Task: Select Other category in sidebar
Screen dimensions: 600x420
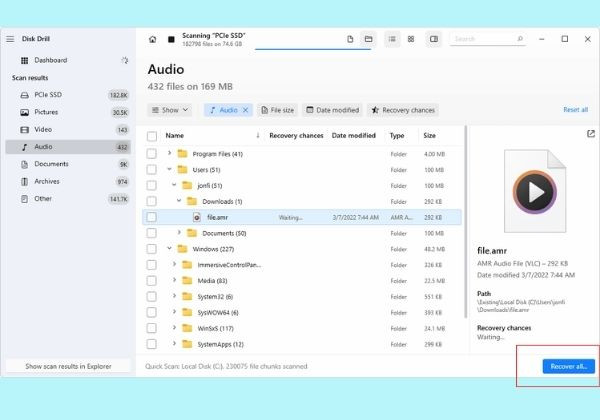Action: 68,199
